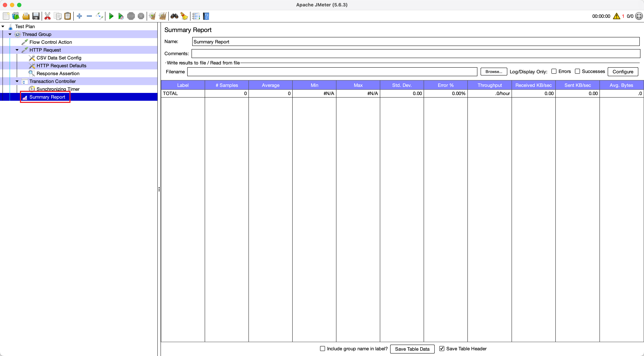Click the Toggle enable/disable icon

[x=100, y=16]
